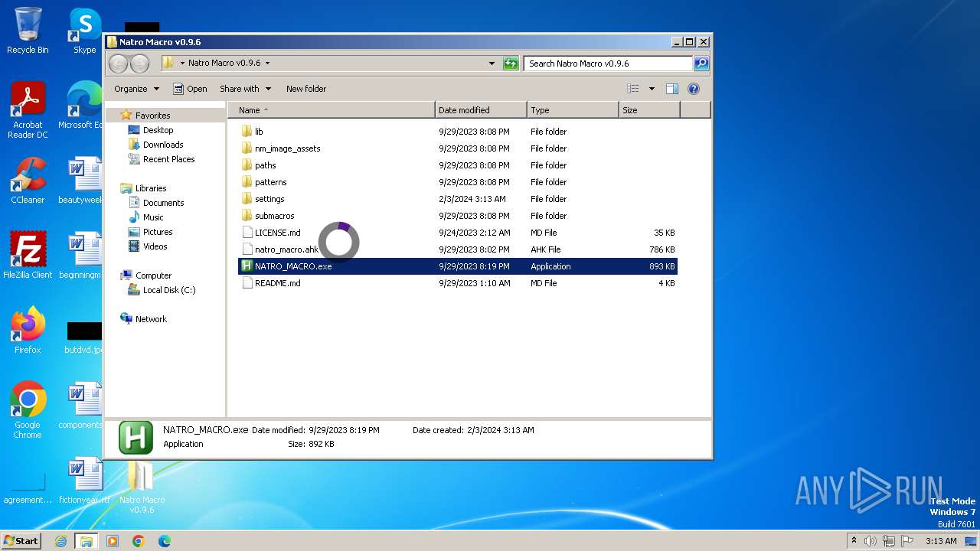Show hidden tray icons arrow
Image resolution: width=980 pixels, height=551 pixels.
coord(854,541)
